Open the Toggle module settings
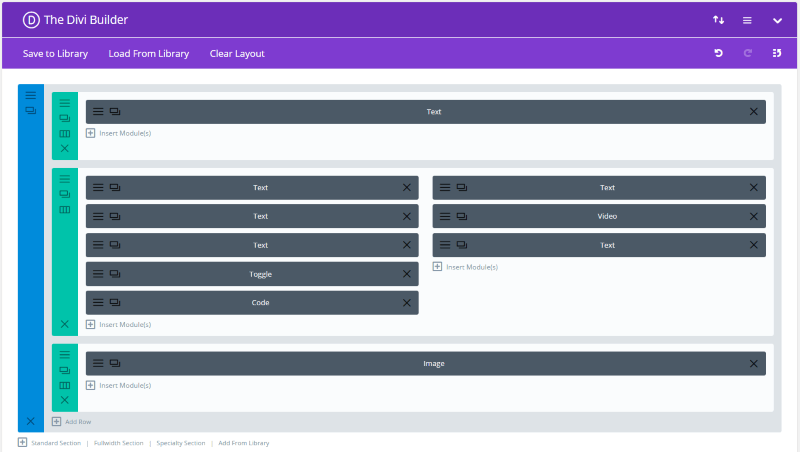 98,274
